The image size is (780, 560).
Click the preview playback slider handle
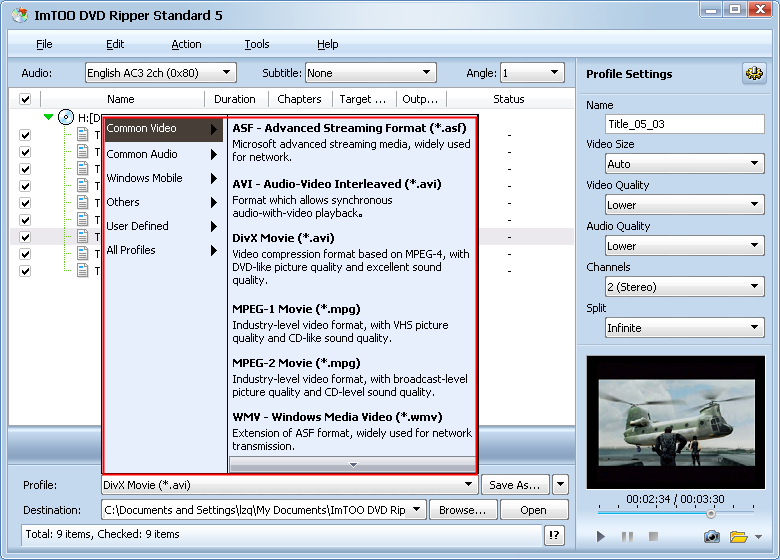point(711,513)
